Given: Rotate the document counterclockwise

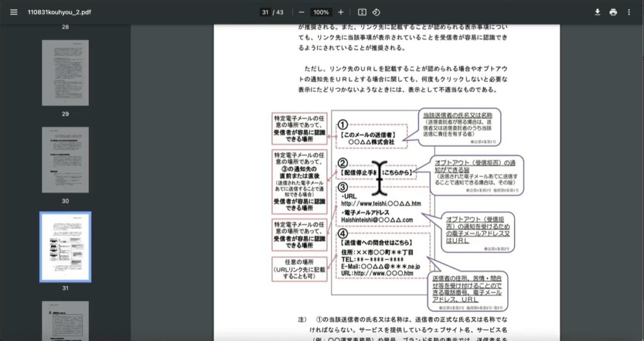Looking at the screenshot, I should point(376,12).
